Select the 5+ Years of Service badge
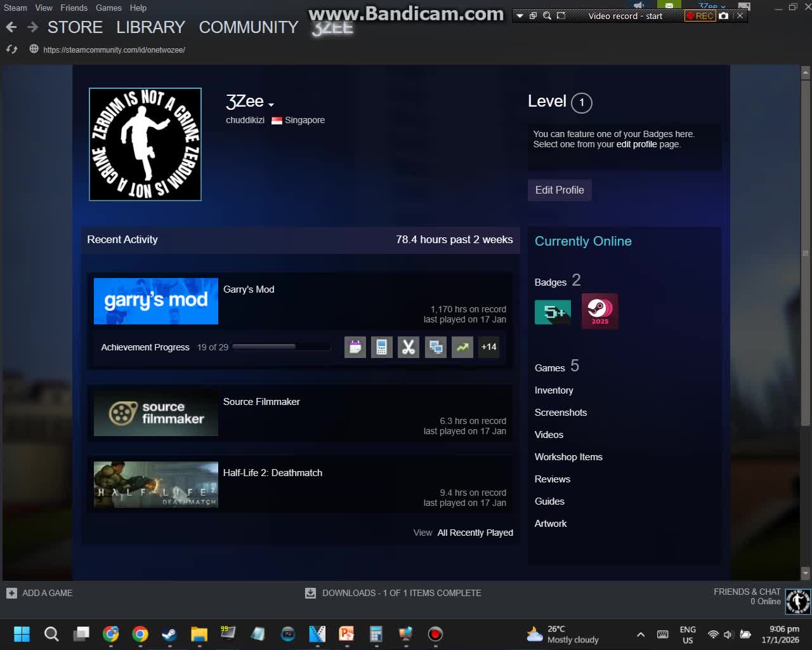The image size is (812, 650). click(x=553, y=311)
